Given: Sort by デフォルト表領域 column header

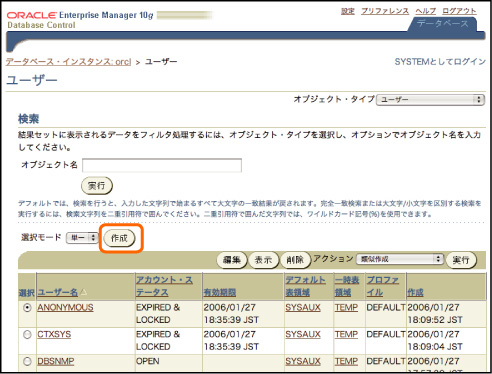Looking at the screenshot, I should pos(305,286).
